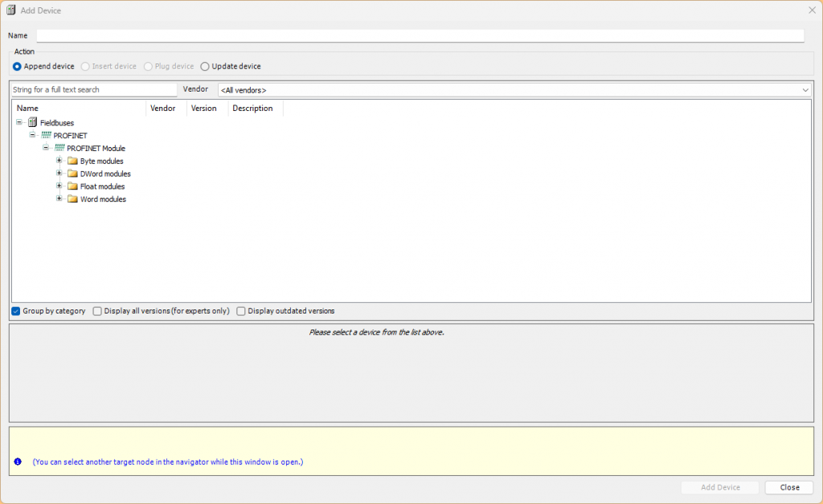Expand the Float modules folder
The height and width of the screenshot is (504, 823).
[x=59, y=186]
